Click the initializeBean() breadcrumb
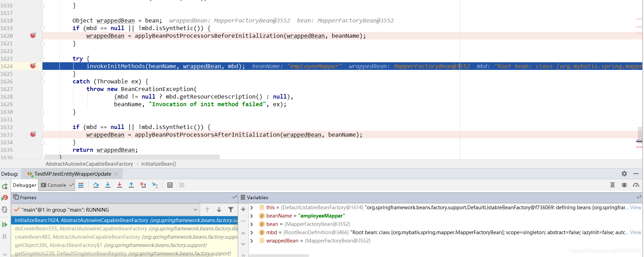The image size is (644, 257). coord(159,164)
